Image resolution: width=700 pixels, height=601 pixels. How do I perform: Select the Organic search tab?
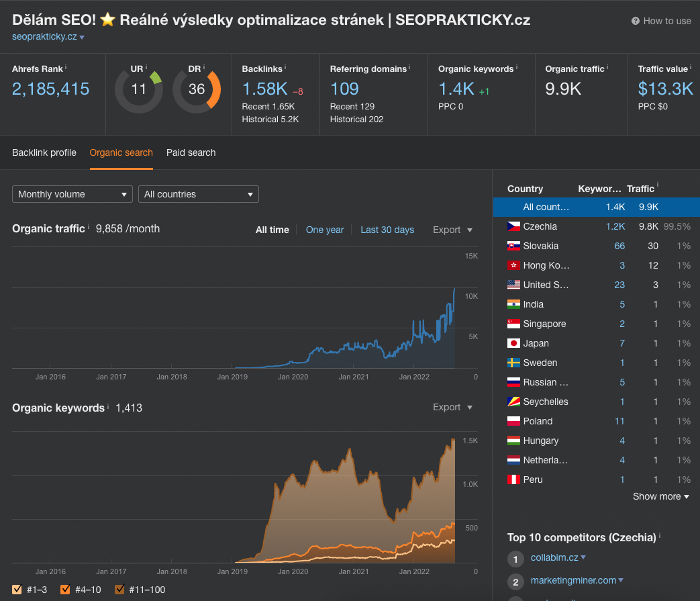pos(121,152)
